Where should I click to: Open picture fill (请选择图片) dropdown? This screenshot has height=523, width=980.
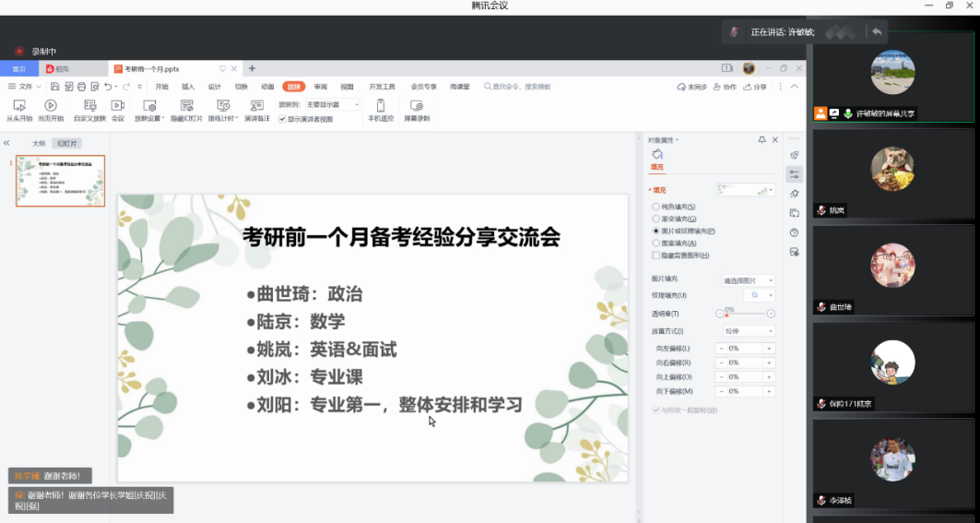click(748, 280)
